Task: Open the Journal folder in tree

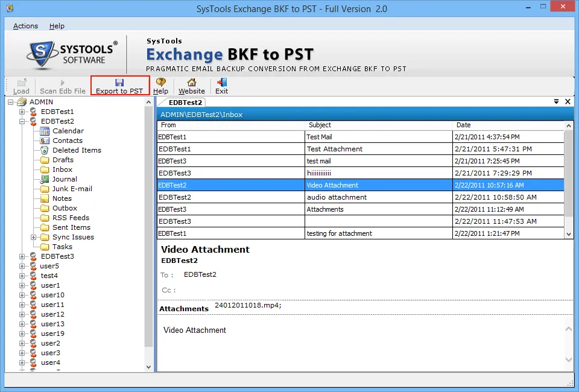Action: 65,179
